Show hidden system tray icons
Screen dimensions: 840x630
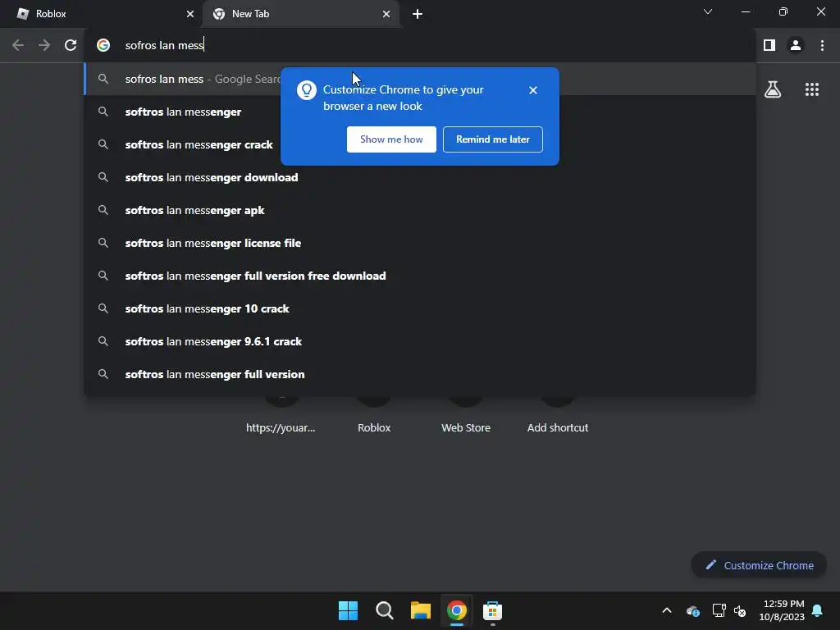click(666, 610)
